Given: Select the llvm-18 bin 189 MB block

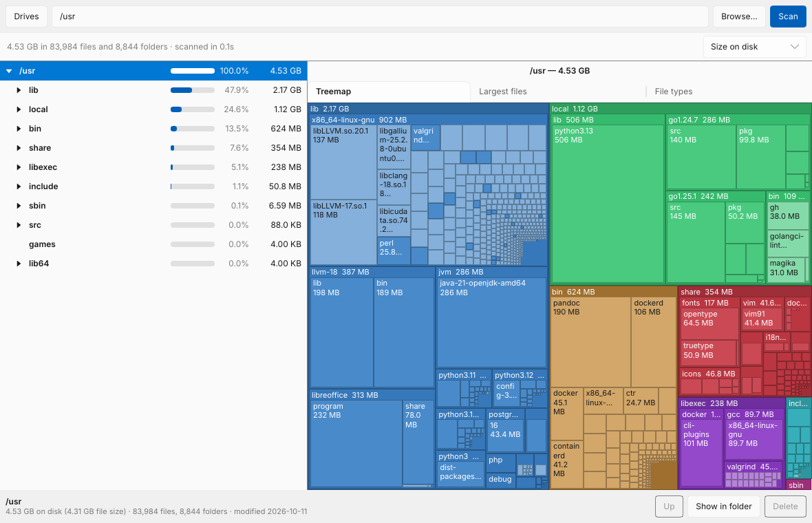Looking at the screenshot, I should (x=404, y=332).
